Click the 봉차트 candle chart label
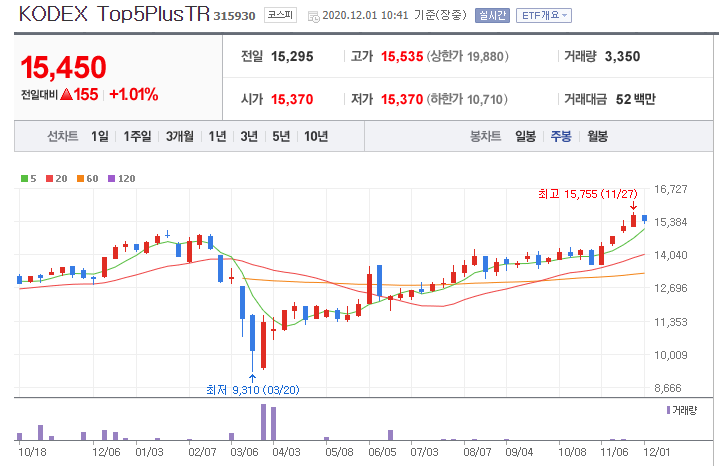Viewport: 719px width, 466px height. click(x=485, y=136)
